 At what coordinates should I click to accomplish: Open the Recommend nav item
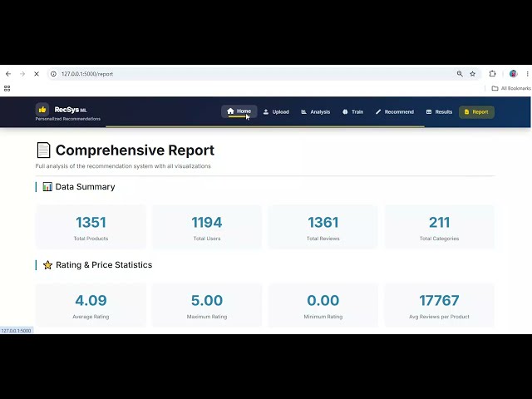point(395,112)
